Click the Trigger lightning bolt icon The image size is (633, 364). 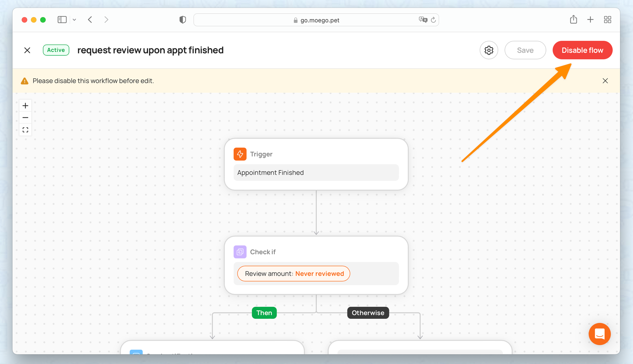pyautogui.click(x=240, y=154)
